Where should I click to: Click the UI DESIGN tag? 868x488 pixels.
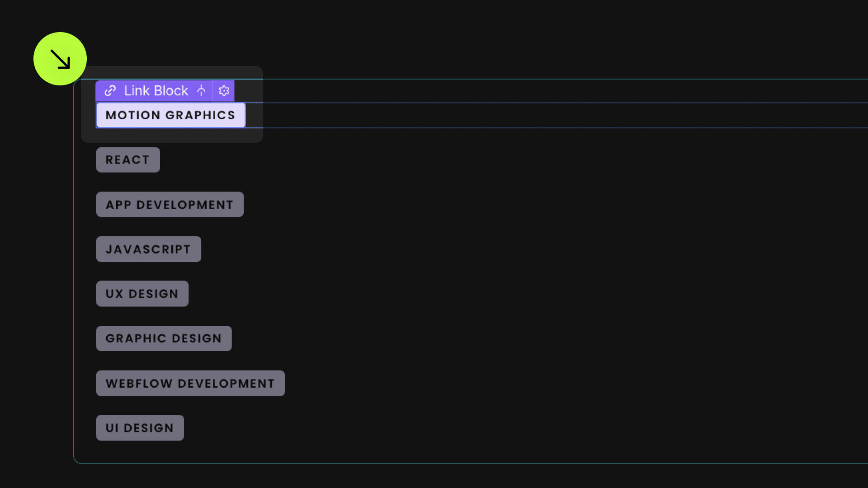point(140,428)
